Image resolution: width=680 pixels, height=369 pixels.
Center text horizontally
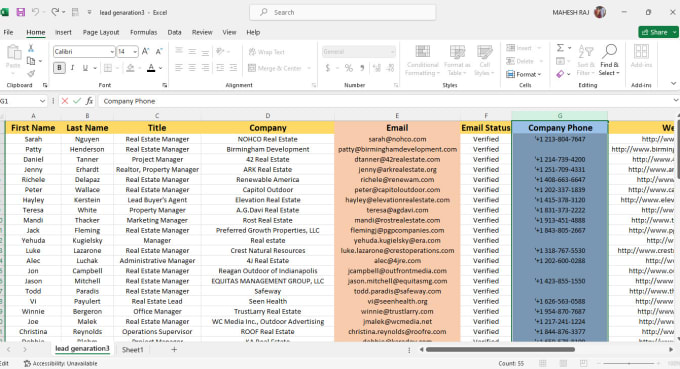click(192, 68)
